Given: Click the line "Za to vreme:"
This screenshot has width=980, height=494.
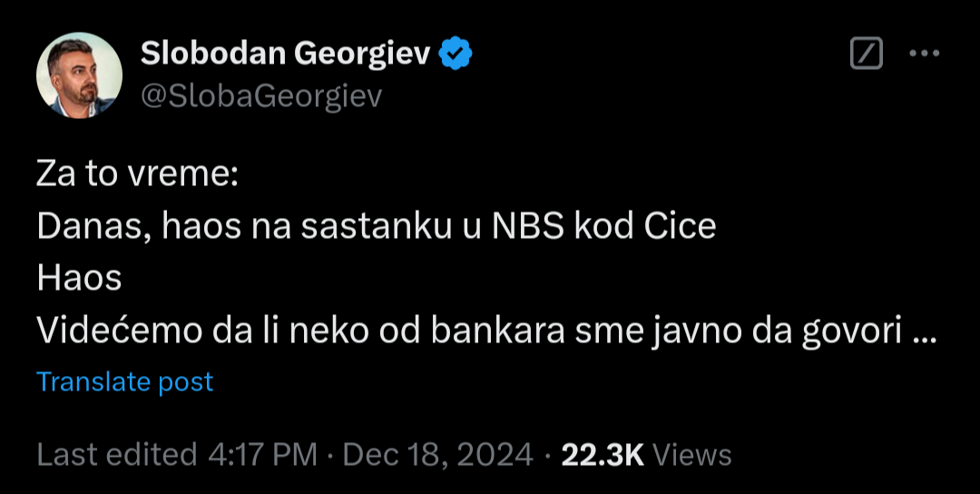Looking at the screenshot, I should click(136, 174).
